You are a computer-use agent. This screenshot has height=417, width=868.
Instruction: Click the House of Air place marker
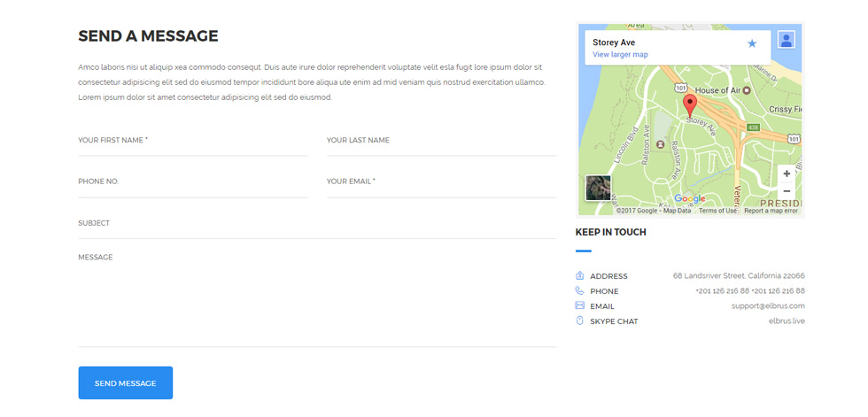pos(746,90)
